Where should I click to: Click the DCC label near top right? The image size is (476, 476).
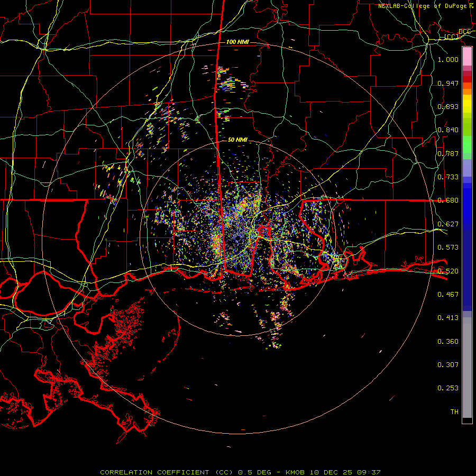click(464, 32)
